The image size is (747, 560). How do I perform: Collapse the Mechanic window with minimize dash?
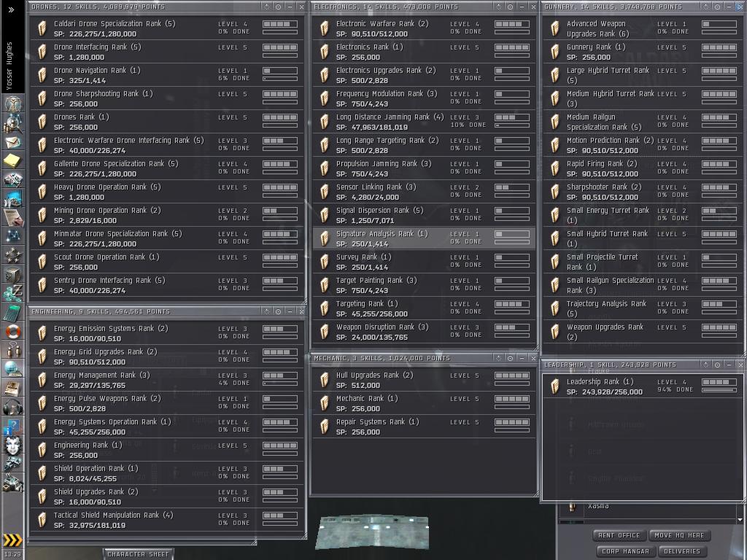[x=522, y=358]
